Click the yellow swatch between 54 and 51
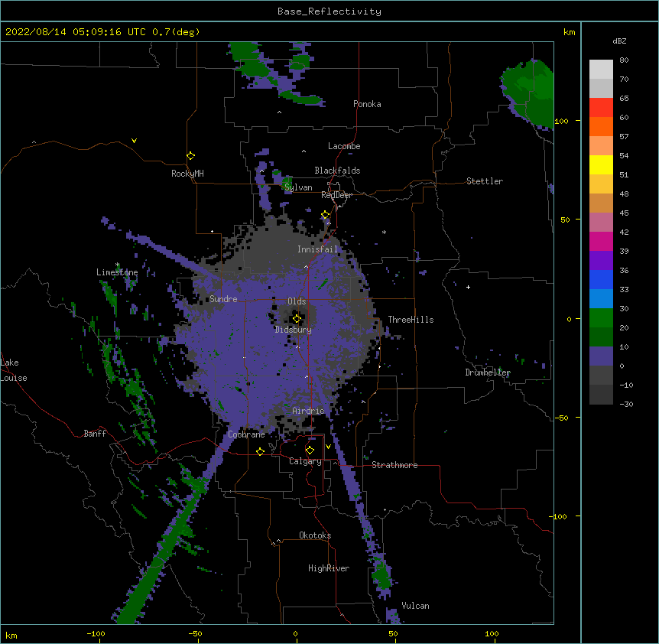The image size is (659, 644). [601, 164]
